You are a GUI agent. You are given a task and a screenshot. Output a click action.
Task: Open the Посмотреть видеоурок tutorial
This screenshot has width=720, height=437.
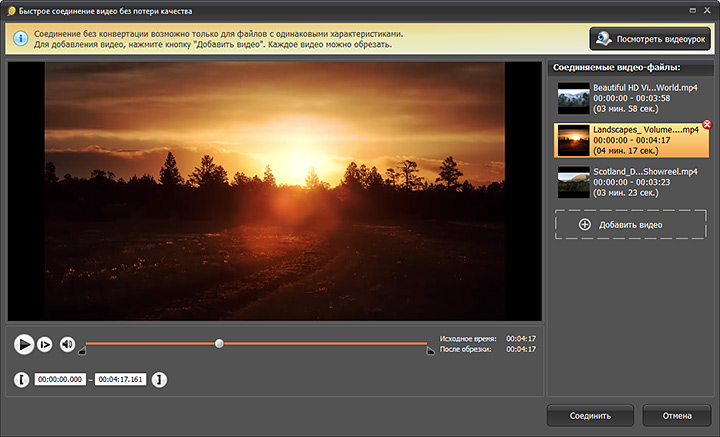tap(649, 39)
